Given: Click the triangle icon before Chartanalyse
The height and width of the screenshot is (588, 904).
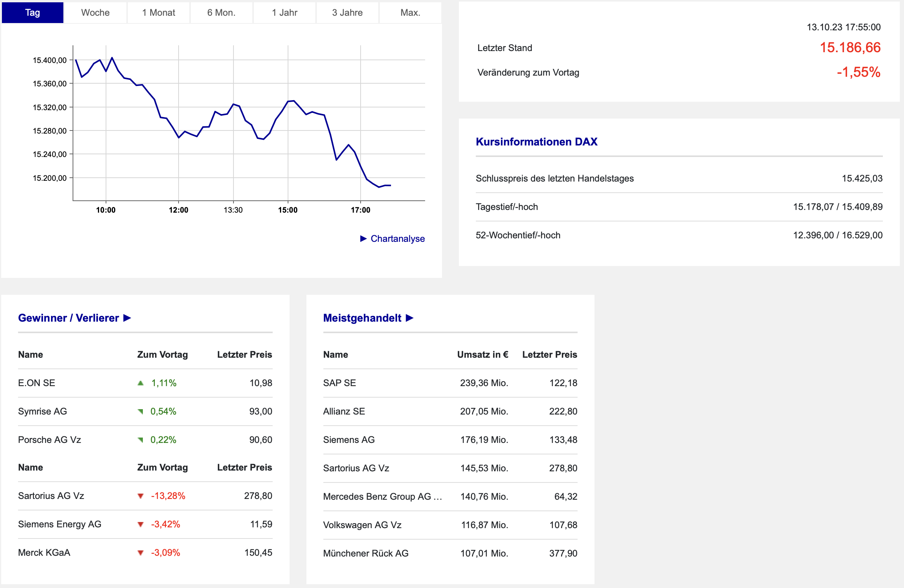Looking at the screenshot, I should [363, 239].
